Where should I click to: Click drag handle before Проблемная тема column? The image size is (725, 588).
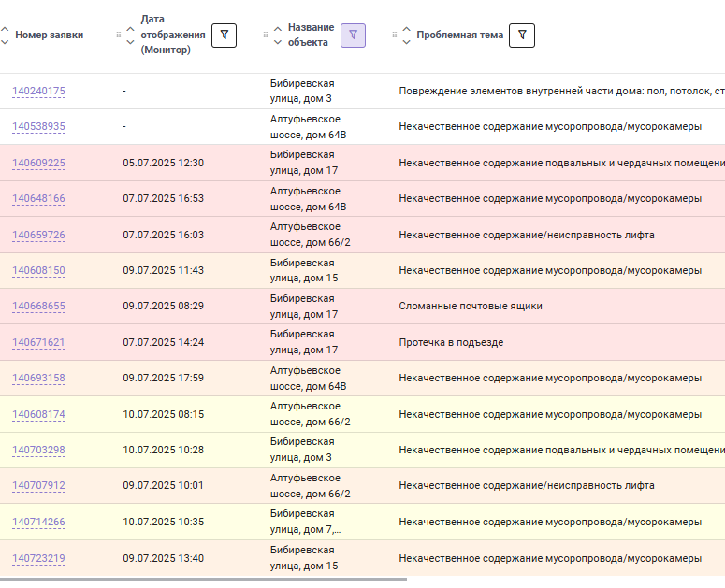click(x=395, y=35)
